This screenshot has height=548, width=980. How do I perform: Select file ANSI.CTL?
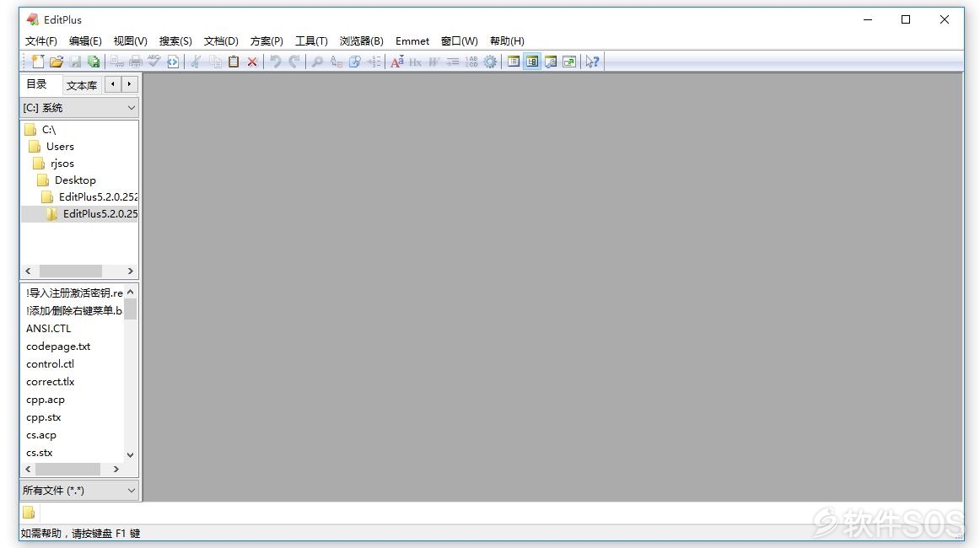click(49, 328)
